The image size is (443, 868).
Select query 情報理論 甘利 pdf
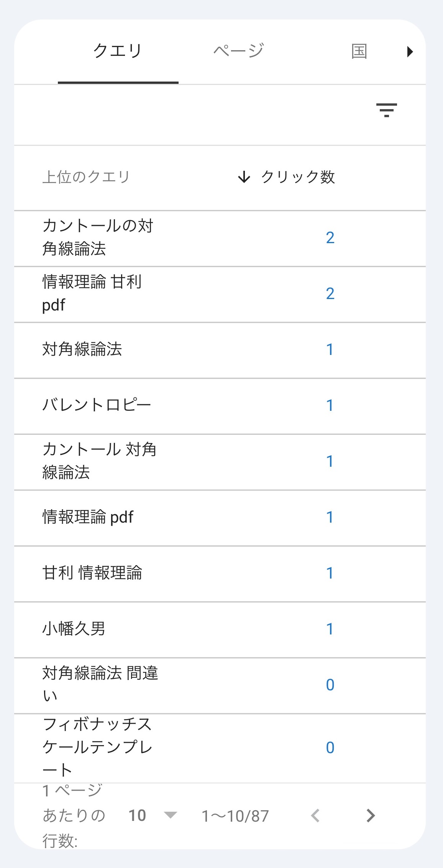tap(92, 294)
